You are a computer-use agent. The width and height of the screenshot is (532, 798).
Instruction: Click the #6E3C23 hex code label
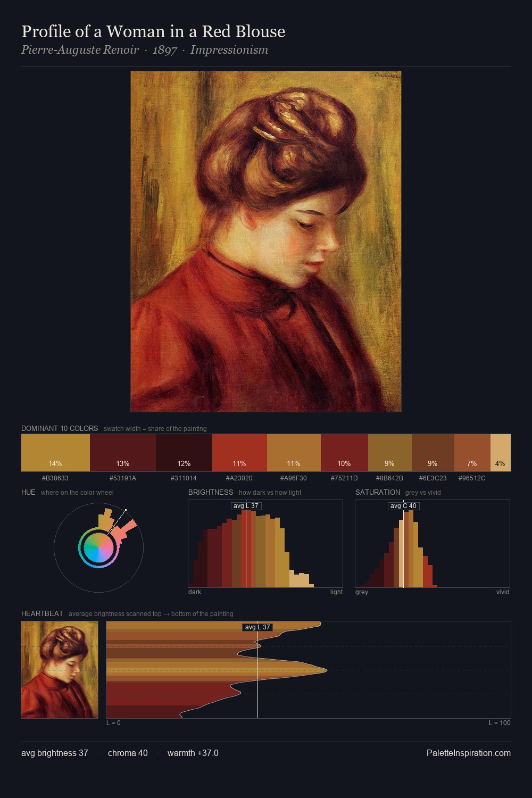click(433, 478)
